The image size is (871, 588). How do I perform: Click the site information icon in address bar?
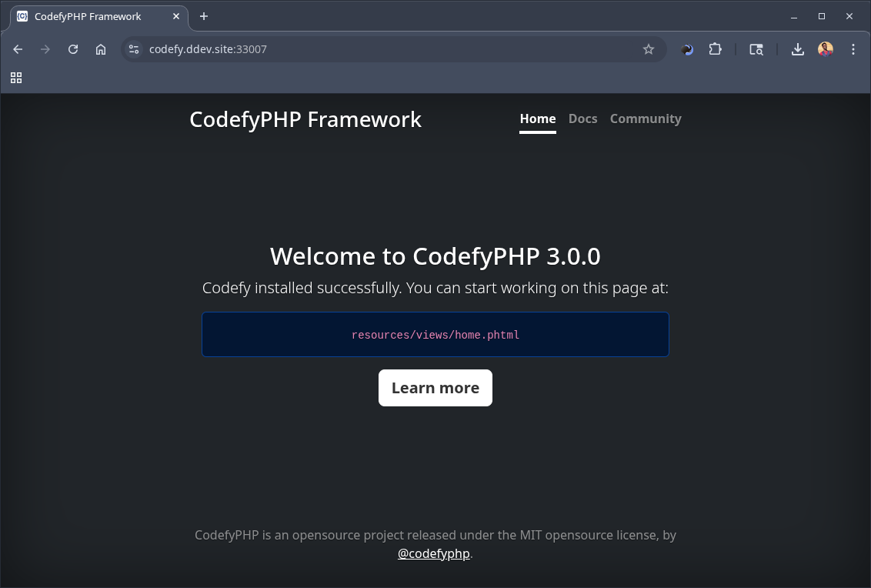click(134, 48)
